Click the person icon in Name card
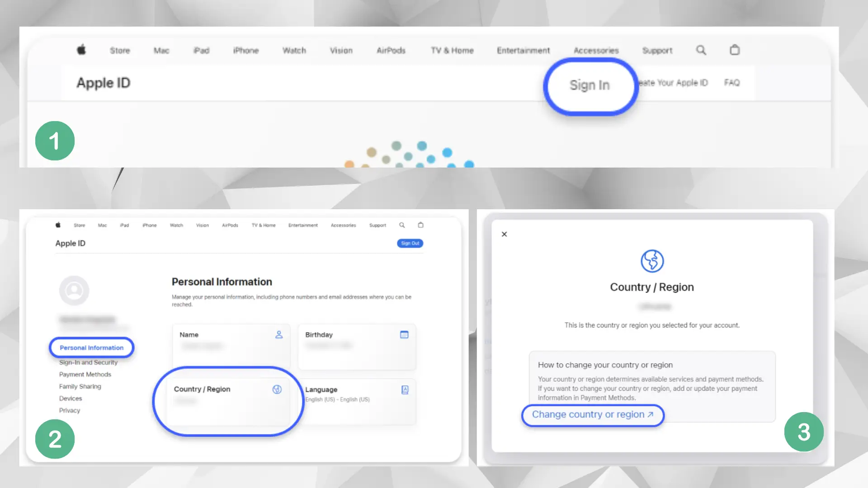 tap(279, 335)
